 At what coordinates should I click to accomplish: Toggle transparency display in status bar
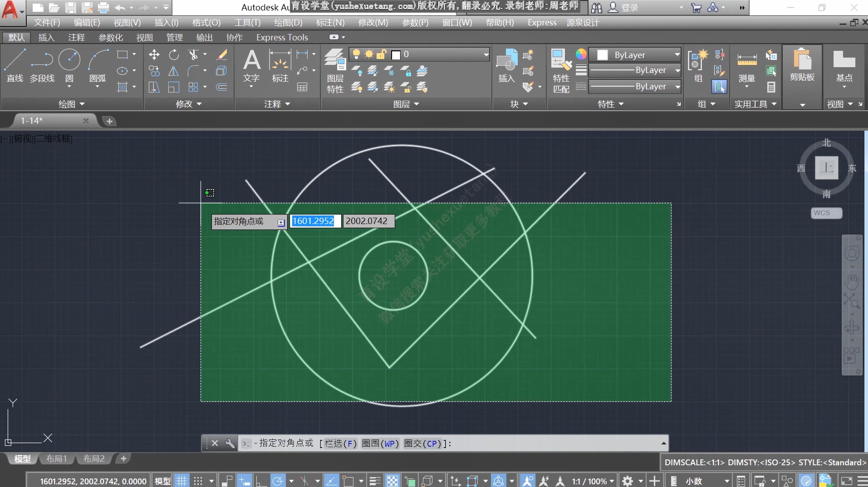(393, 480)
